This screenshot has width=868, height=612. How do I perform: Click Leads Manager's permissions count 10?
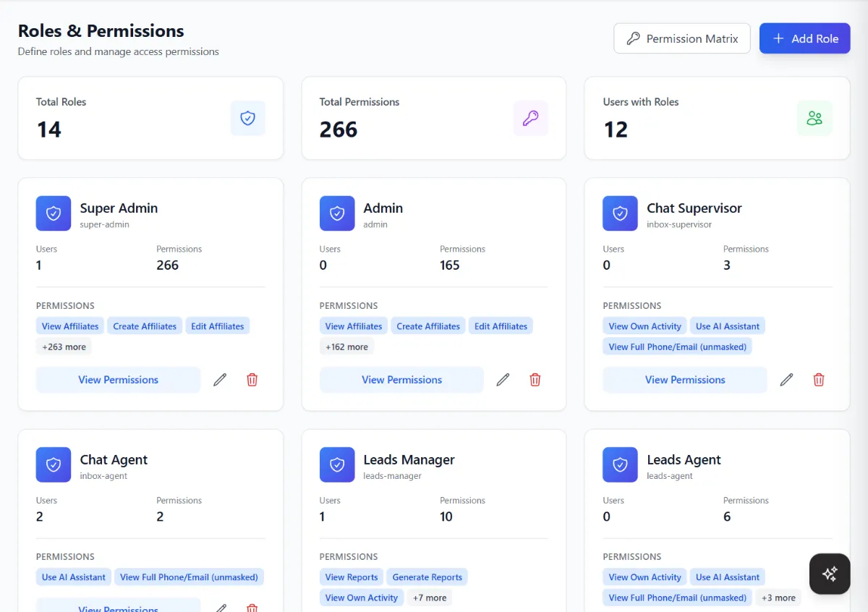pos(446,517)
